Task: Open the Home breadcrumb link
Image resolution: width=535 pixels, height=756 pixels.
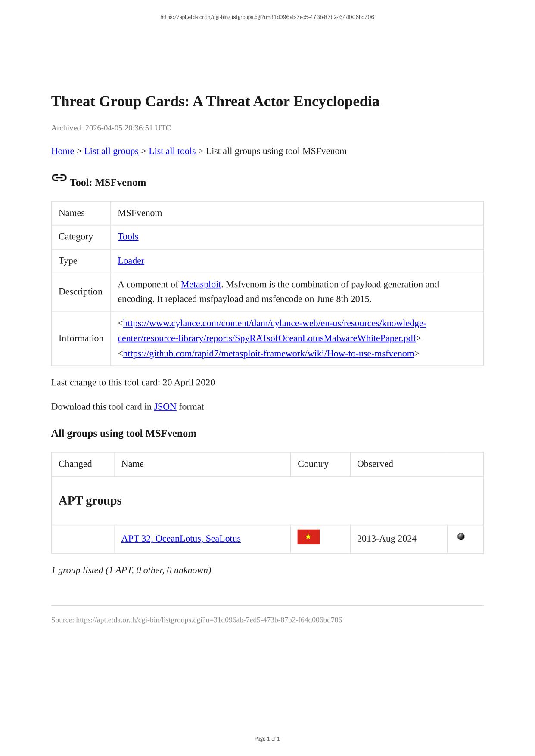Action: pyautogui.click(x=62, y=151)
